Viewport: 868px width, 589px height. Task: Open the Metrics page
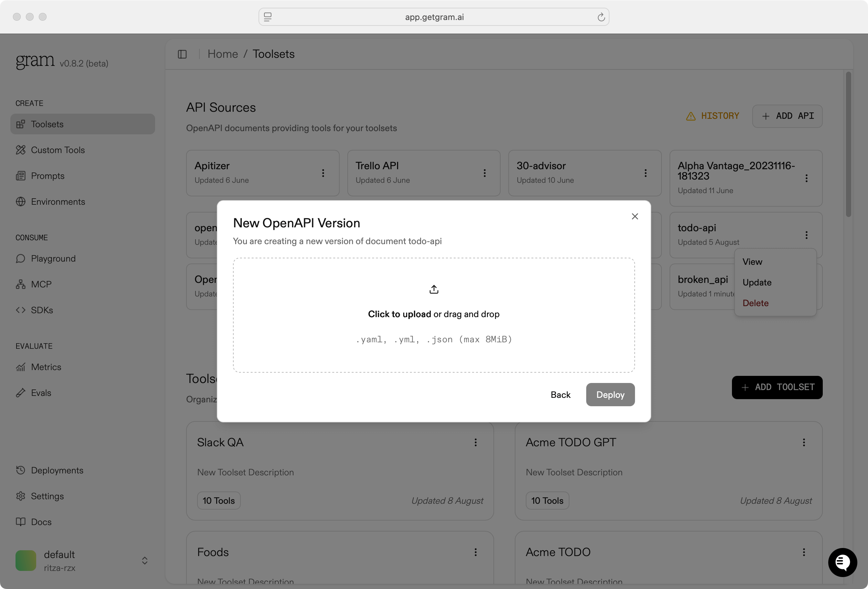(x=46, y=367)
